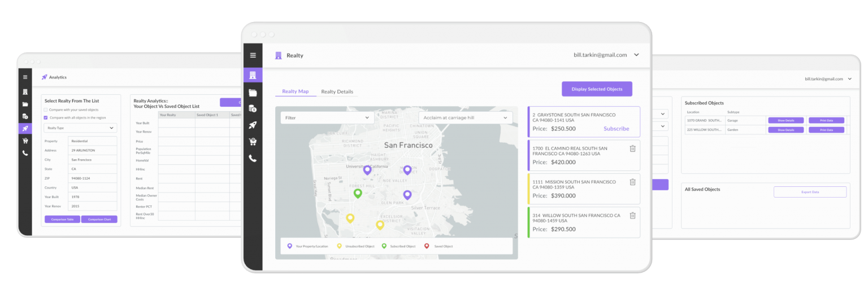Click Export Data button
The image size is (868, 293).
click(x=810, y=192)
